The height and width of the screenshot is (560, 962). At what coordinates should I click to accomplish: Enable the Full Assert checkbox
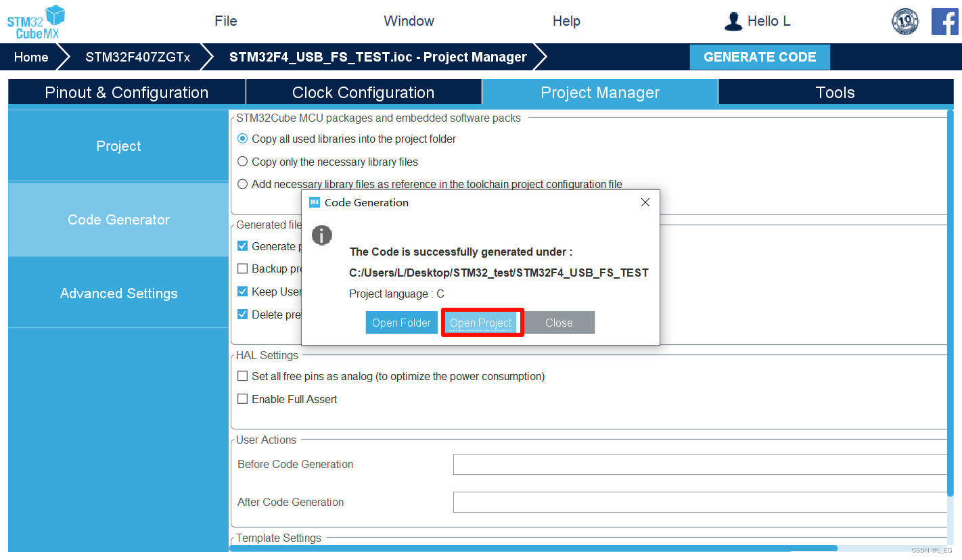click(x=243, y=399)
